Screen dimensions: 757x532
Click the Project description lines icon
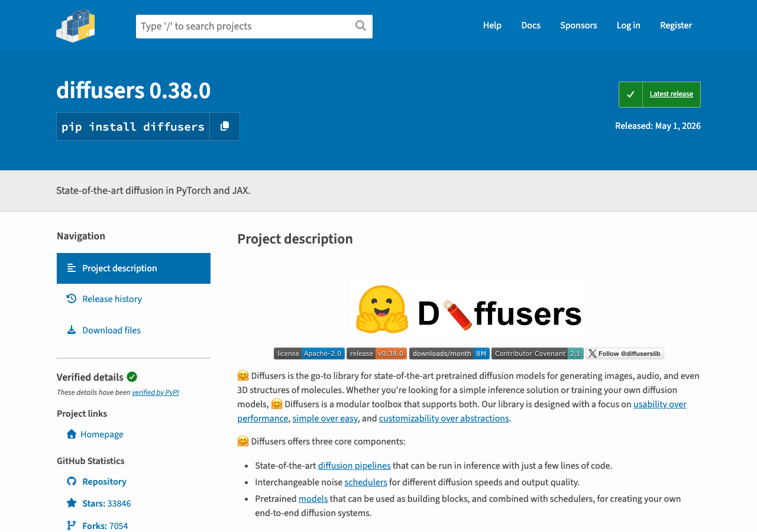coord(72,268)
